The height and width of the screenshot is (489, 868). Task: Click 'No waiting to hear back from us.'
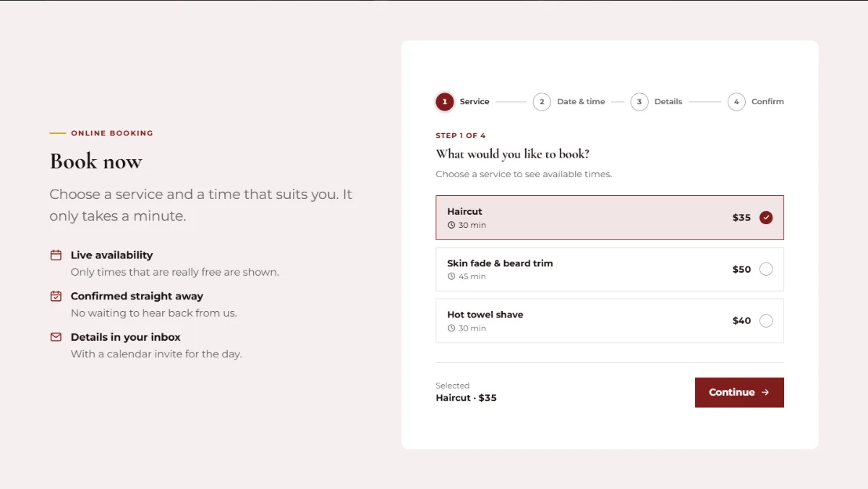tap(154, 313)
